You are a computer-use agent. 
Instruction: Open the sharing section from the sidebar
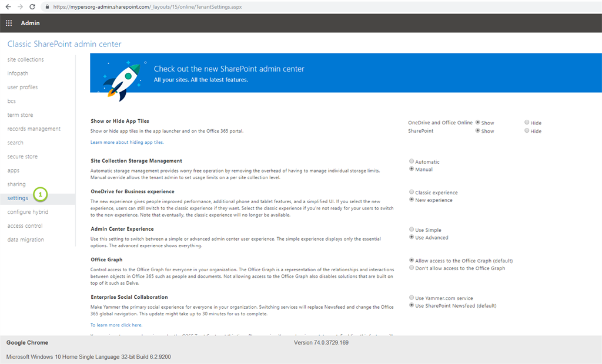point(16,184)
